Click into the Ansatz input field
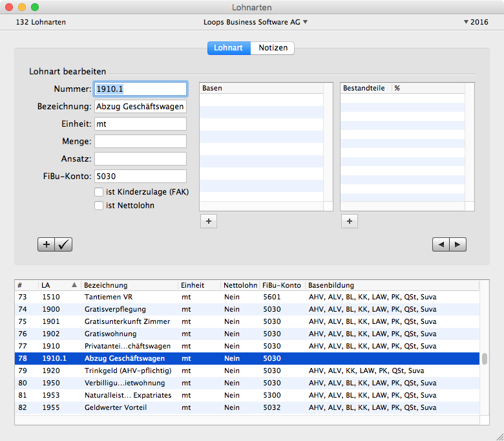This screenshot has height=441, width=504. [140, 158]
